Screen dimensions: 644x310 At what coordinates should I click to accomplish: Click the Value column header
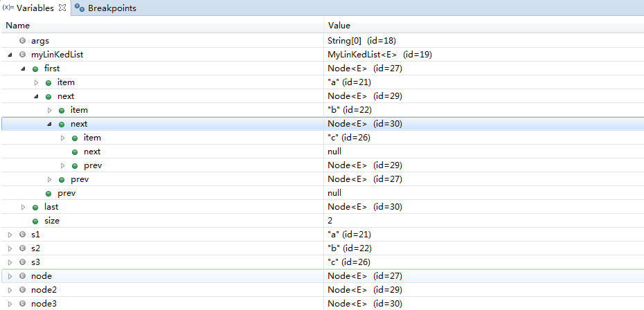point(339,26)
